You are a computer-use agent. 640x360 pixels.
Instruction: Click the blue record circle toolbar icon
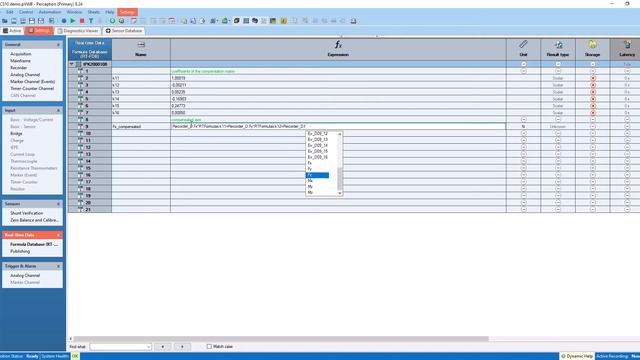click(64, 21)
